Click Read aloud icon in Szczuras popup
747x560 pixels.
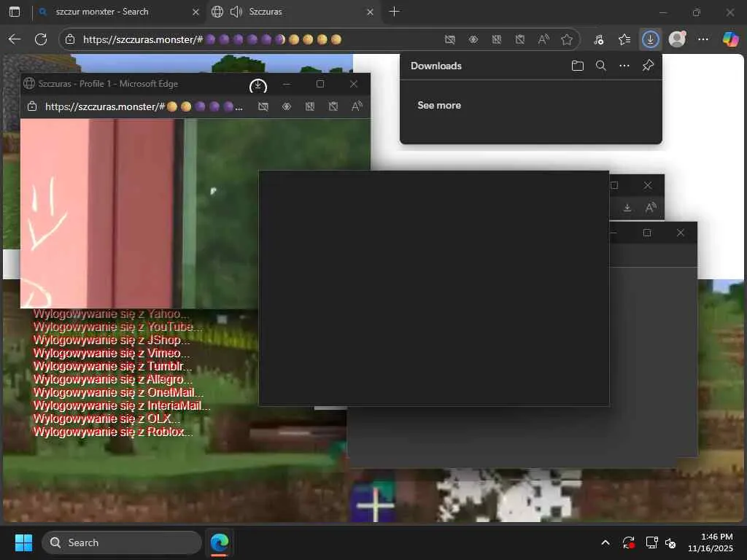(356, 106)
